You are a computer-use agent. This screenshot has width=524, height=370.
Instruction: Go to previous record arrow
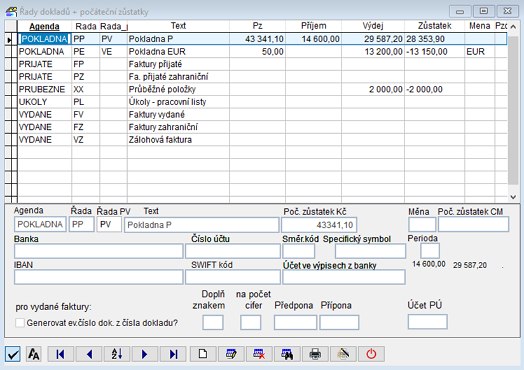(89, 354)
